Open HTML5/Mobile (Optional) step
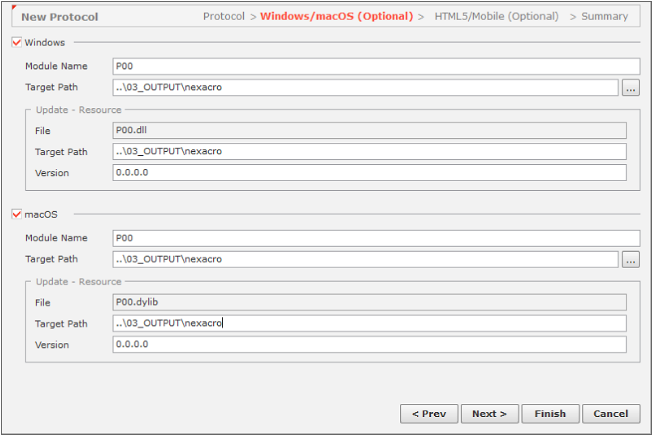Image resolution: width=652 pixels, height=435 pixels. tap(495, 16)
